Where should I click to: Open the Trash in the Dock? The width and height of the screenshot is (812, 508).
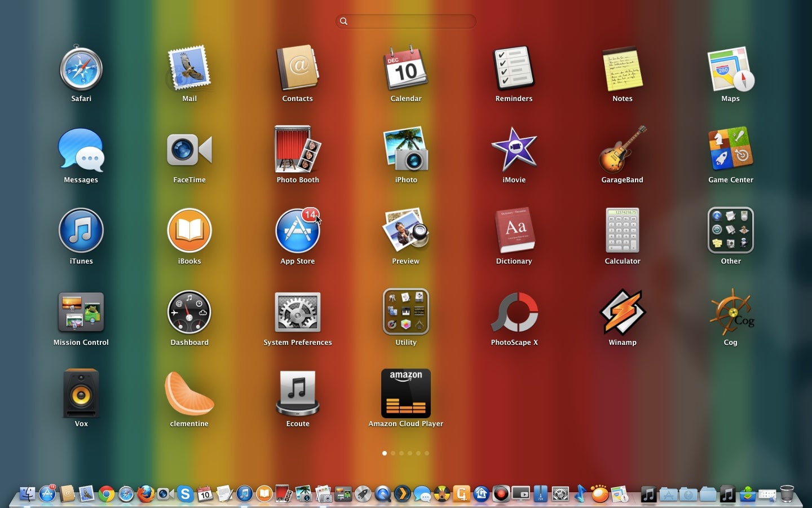tap(787, 494)
